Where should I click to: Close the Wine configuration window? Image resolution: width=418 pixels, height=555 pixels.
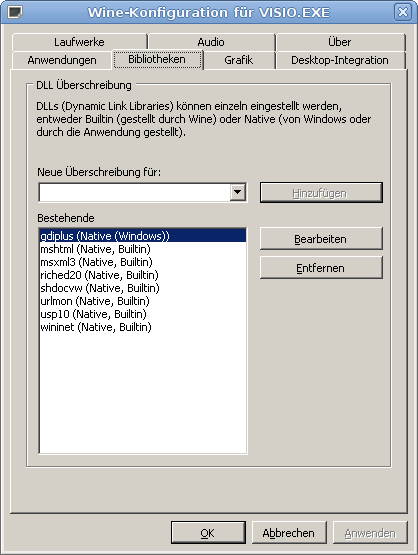click(x=403, y=12)
